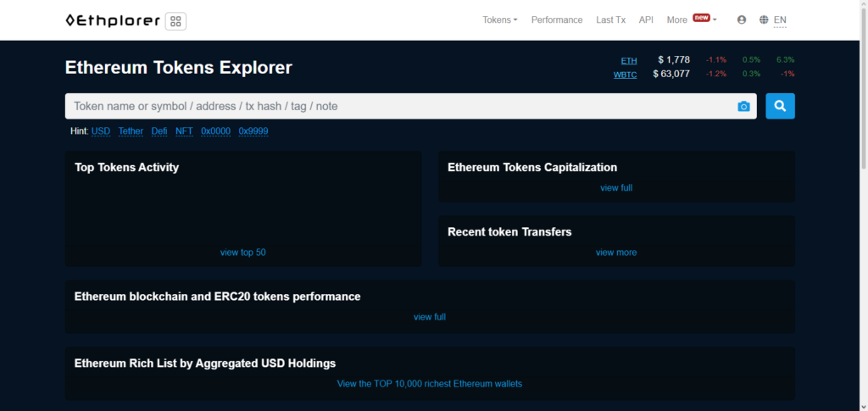The width and height of the screenshot is (868, 411).
Task: Open 'view full' under Ethereum Tokens Capitalization
Action: pos(616,187)
